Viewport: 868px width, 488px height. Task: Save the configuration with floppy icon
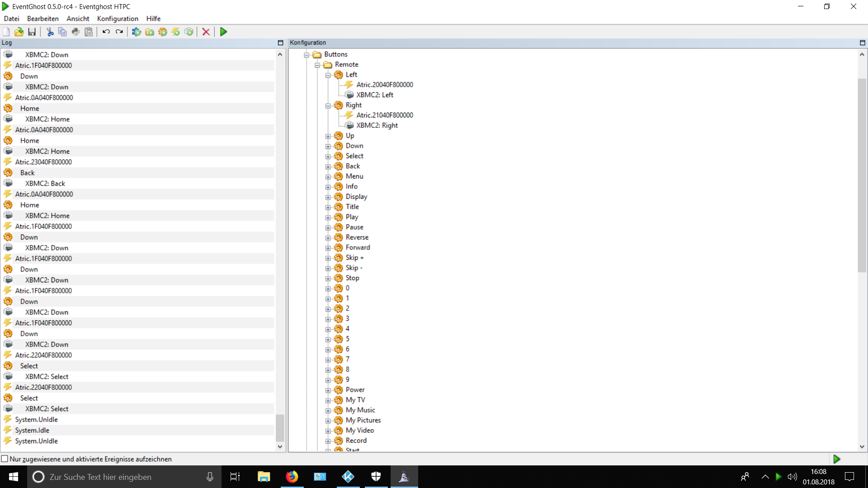click(x=32, y=32)
